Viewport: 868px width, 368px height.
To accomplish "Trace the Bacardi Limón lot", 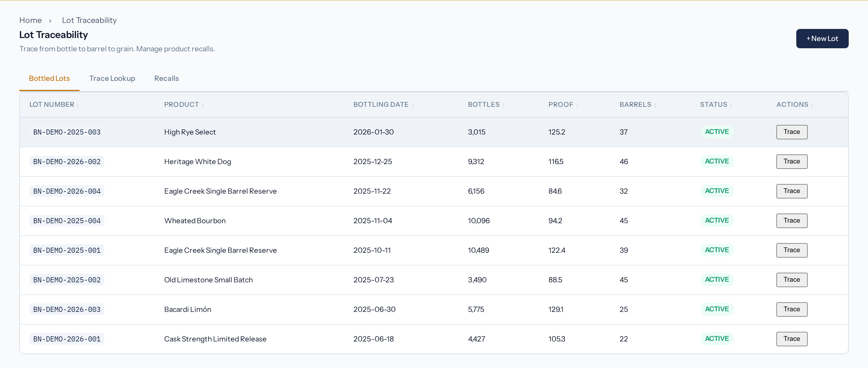I will [x=791, y=309].
